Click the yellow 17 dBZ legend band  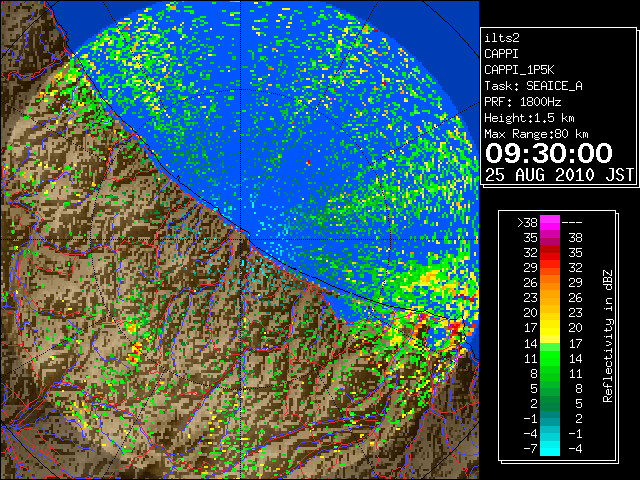pyautogui.click(x=550, y=328)
